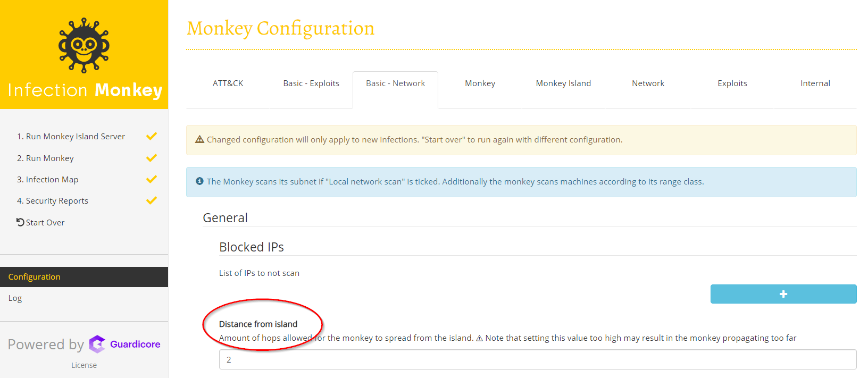Navigate to Security Reports step
This screenshot has height=378, width=868.
57,201
